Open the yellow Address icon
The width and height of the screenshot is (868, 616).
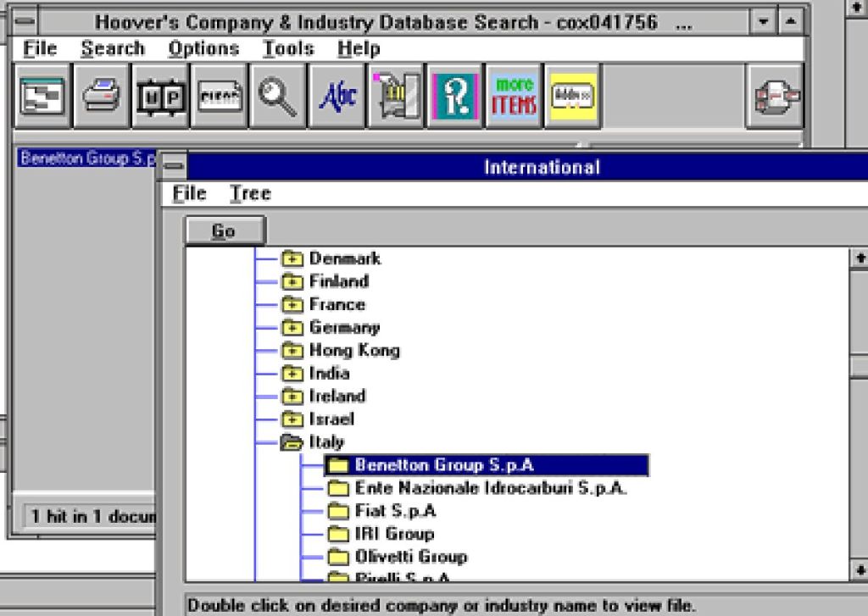(572, 96)
